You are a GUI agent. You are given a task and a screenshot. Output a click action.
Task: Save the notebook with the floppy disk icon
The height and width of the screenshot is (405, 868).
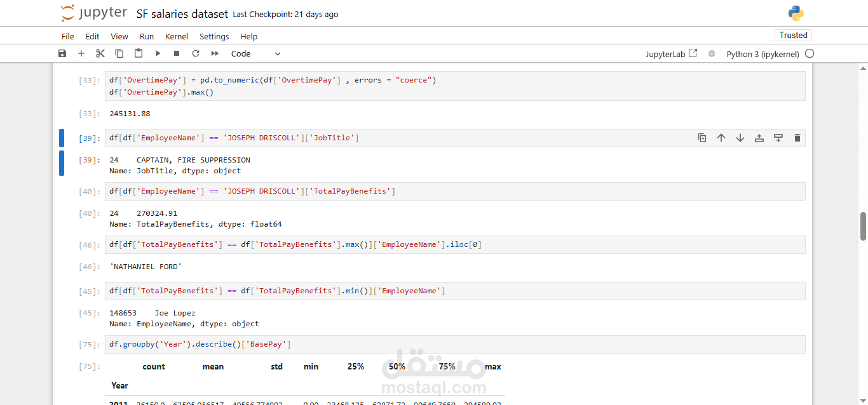62,54
